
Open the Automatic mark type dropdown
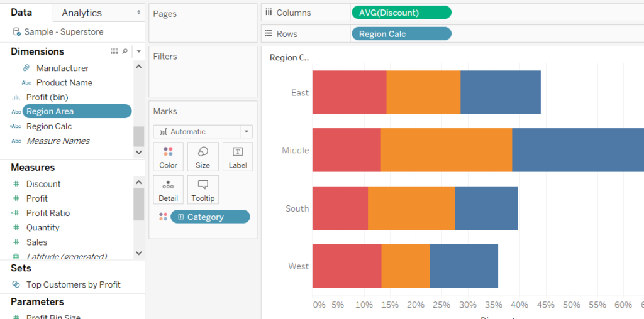pos(203,132)
